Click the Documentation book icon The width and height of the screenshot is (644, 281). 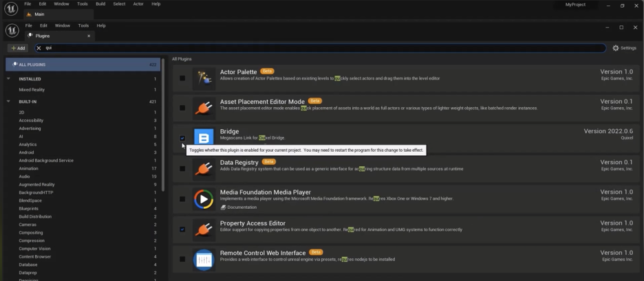tap(223, 207)
